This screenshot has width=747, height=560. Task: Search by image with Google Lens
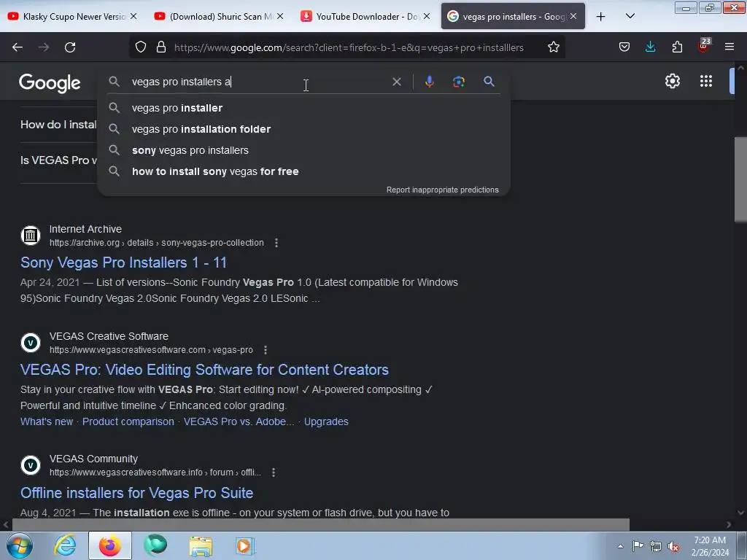click(459, 82)
